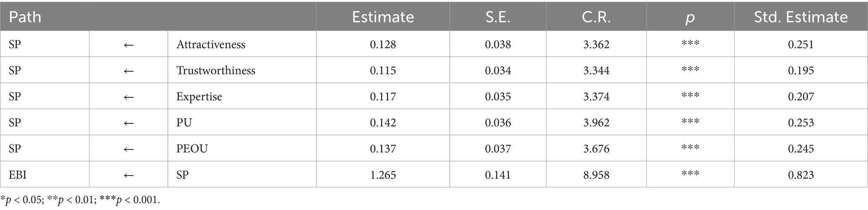Click the arrow in the EBI row
The image size is (868, 210).
[128, 175]
